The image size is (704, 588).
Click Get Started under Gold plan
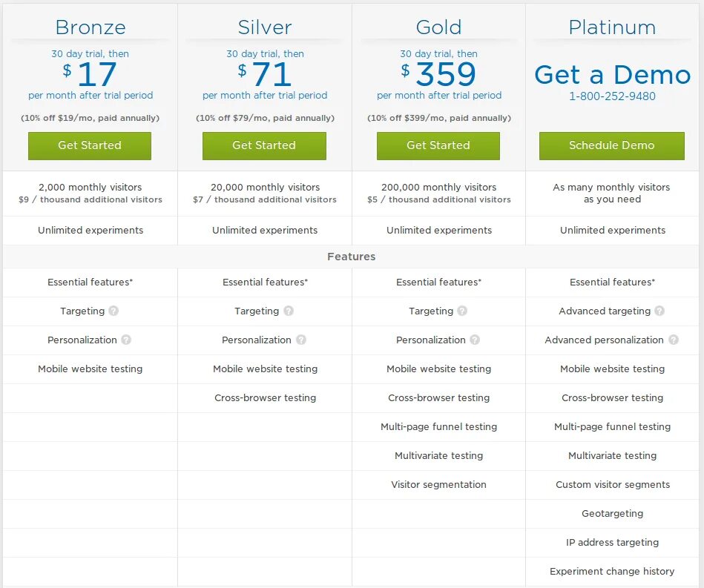point(438,145)
